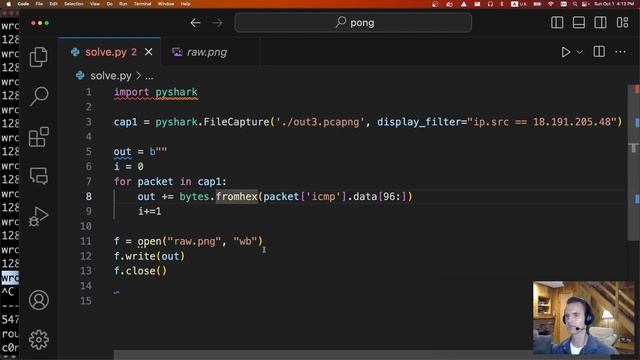Click the display_filter keyword argument

coord(419,122)
